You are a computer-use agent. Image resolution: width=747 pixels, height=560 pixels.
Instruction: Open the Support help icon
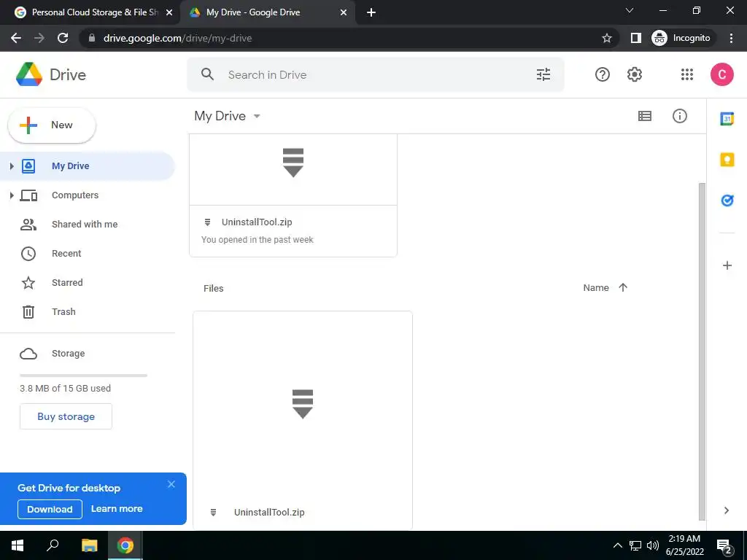602,74
